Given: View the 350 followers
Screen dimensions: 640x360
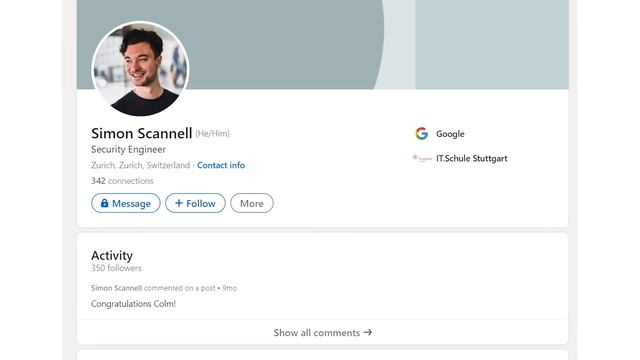Looking at the screenshot, I should (116, 268).
